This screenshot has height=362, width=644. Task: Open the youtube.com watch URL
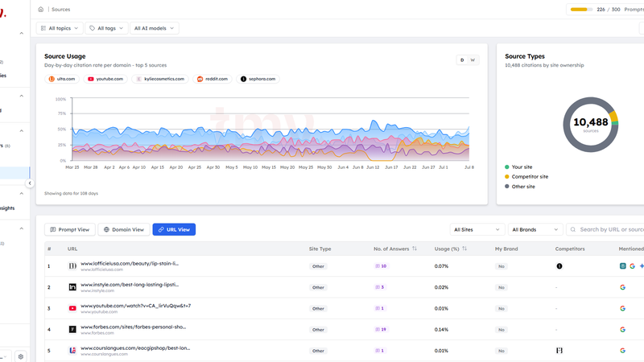pos(135,306)
